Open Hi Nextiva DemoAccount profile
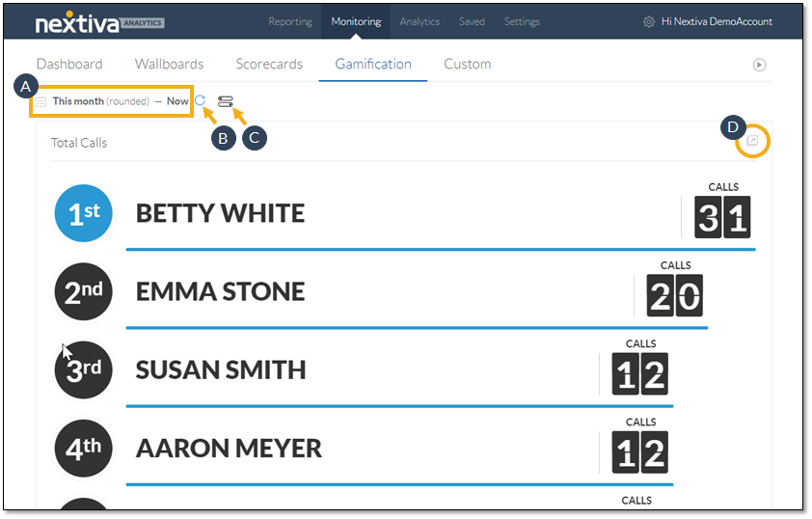Viewport: 812px width, 519px height. (x=717, y=22)
